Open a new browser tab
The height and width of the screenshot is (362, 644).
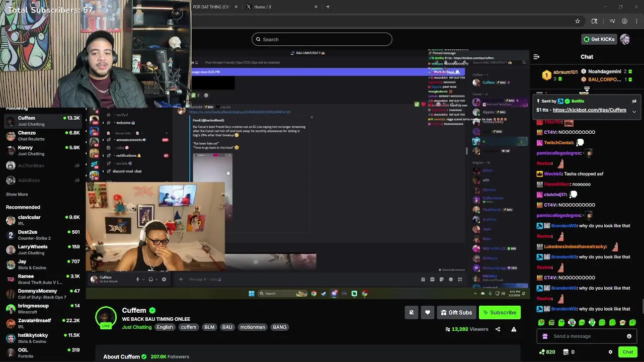coord(328,7)
